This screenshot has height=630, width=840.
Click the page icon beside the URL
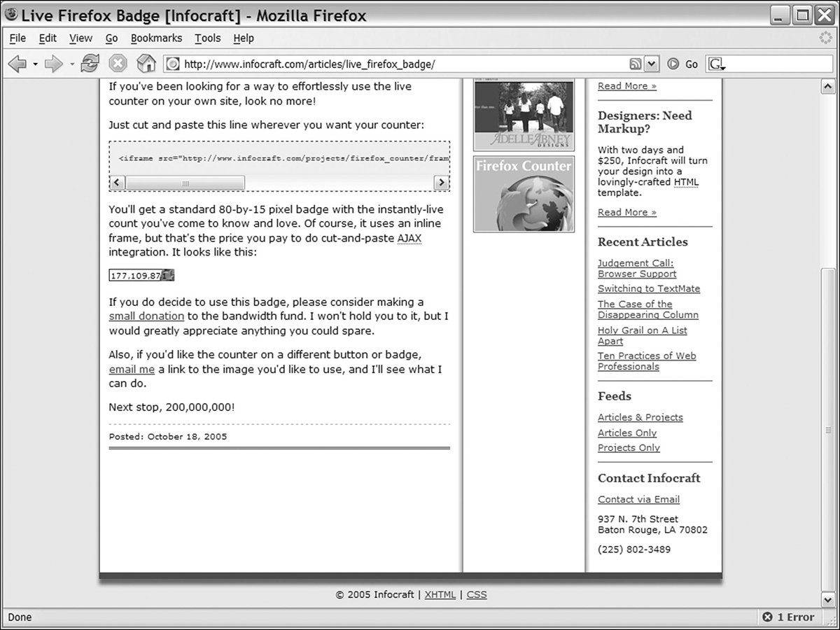174,64
